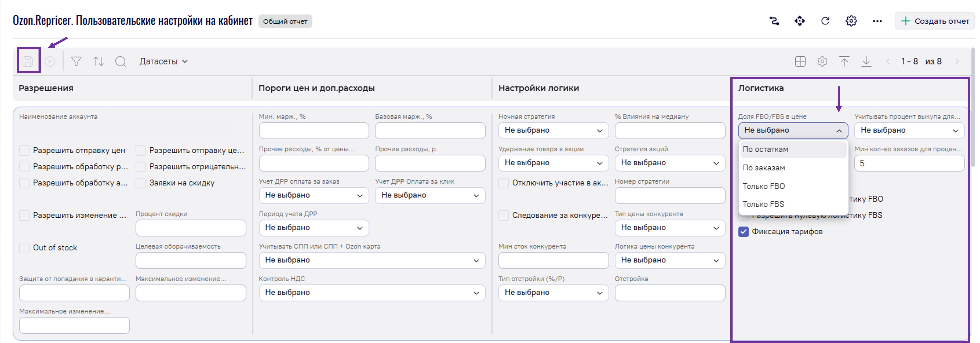Open the three-dots more options menu
Viewport: 980px width, 343px height.
tap(877, 21)
